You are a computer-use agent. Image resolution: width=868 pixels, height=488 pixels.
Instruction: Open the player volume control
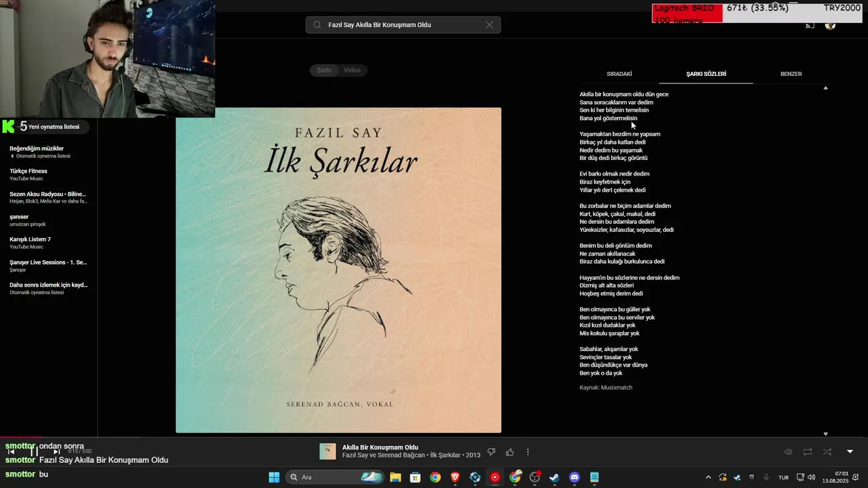point(788,452)
